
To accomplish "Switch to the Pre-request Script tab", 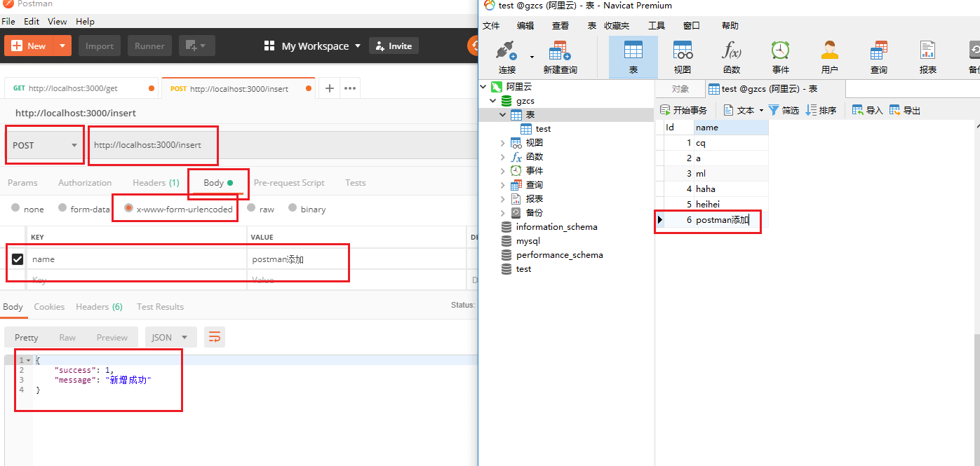I will (289, 183).
